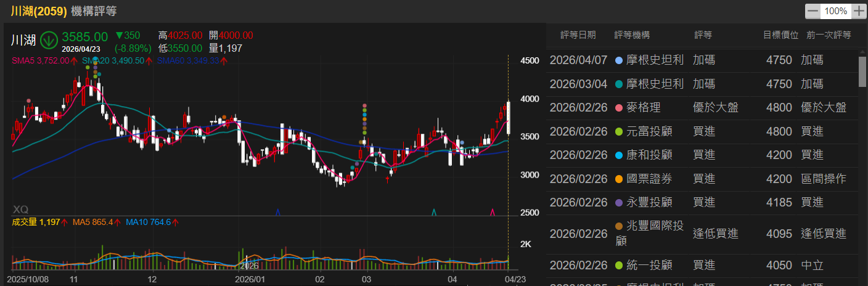Zoom out with the minus button
This screenshot has height=286, width=868.
(x=813, y=11)
